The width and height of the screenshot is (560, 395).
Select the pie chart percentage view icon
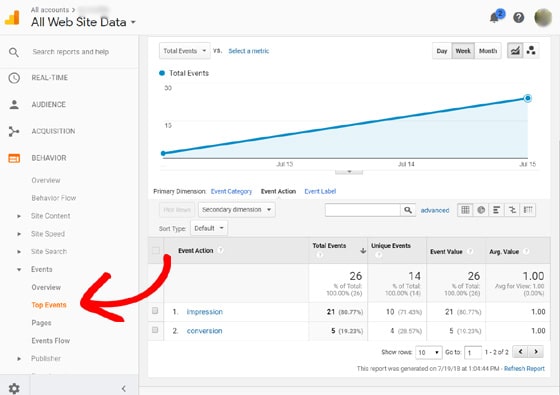[481, 210]
